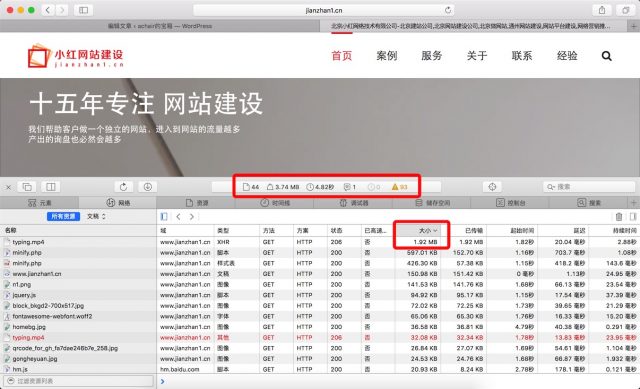
Task: Sort by the 名称 column header
Action: click(x=78, y=231)
